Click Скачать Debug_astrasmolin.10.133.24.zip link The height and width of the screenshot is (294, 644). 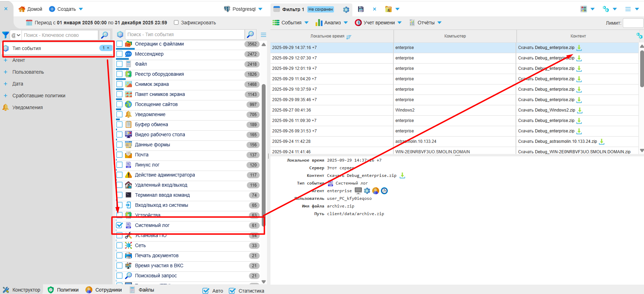click(557, 141)
